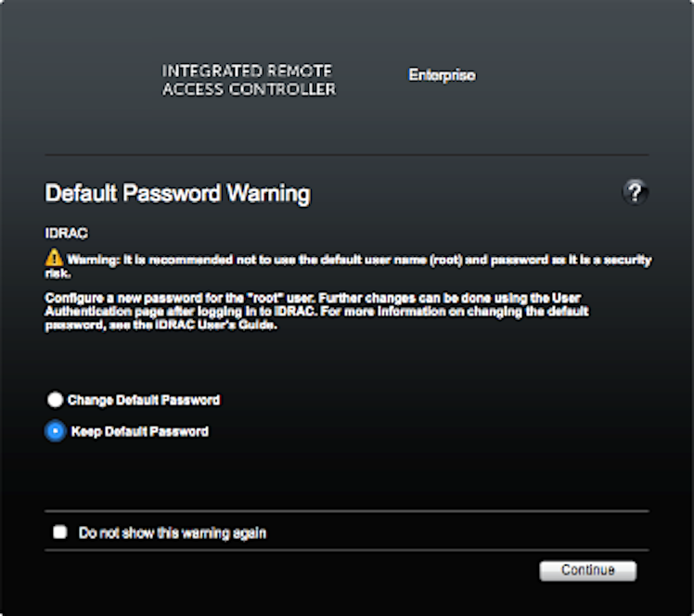Click the Enterprise license text
Screen dimensions: 694x616
pyautogui.click(x=443, y=75)
